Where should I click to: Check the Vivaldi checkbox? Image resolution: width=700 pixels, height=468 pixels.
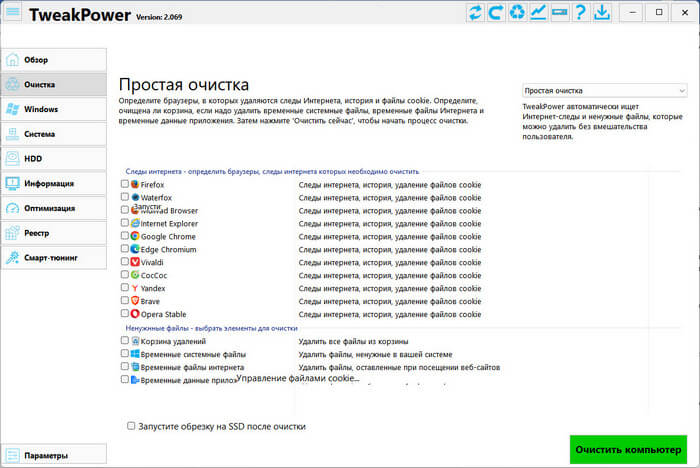pos(125,261)
